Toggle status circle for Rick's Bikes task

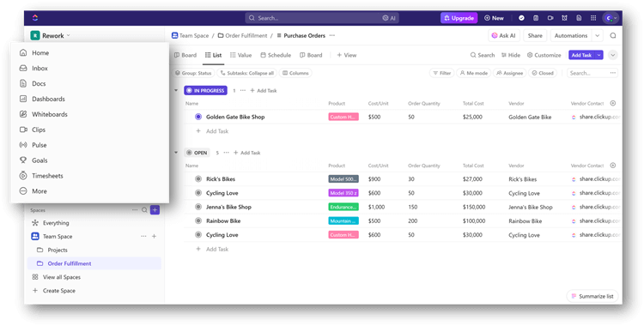pos(198,179)
